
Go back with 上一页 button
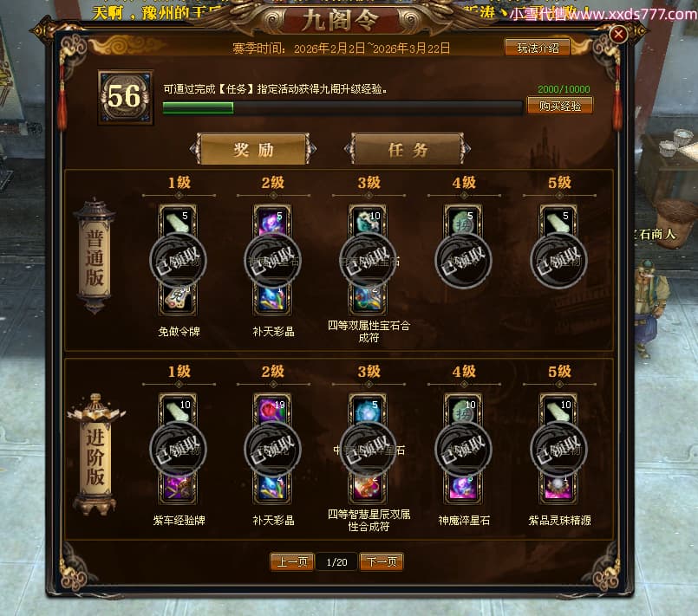(292, 561)
